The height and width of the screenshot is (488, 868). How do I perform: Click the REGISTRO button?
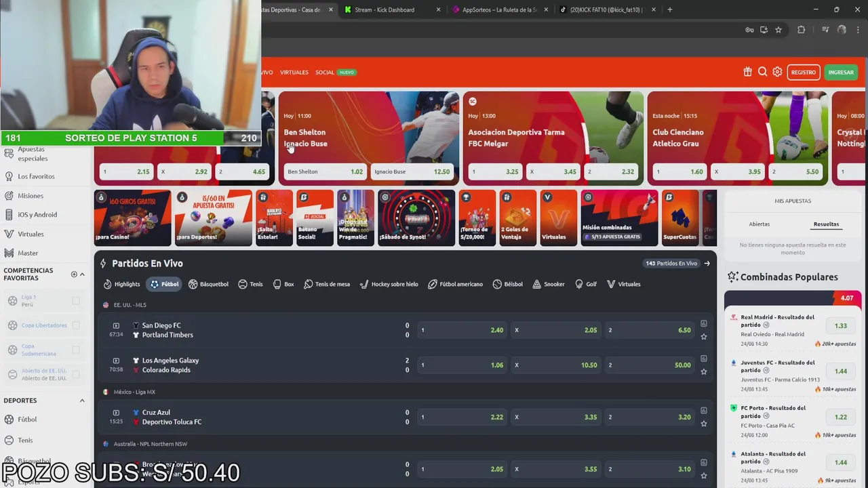804,73
